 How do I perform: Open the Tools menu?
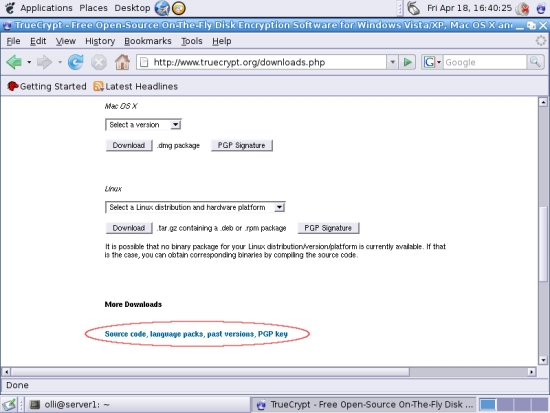[192, 41]
